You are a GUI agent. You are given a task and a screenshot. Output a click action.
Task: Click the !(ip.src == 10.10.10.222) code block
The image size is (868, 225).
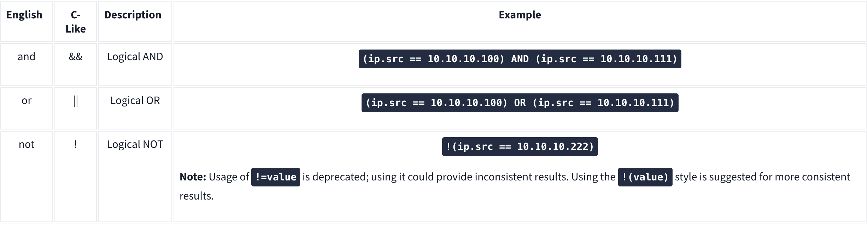(520, 146)
